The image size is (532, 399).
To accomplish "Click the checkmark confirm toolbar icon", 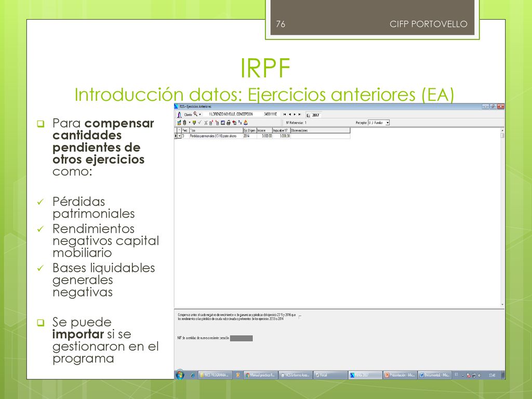I will coord(200,123).
